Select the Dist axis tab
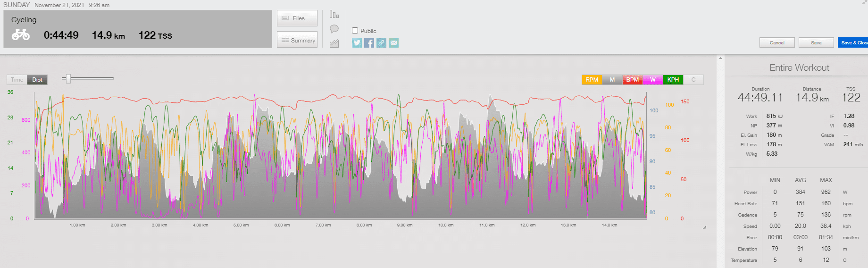 point(37,80)
